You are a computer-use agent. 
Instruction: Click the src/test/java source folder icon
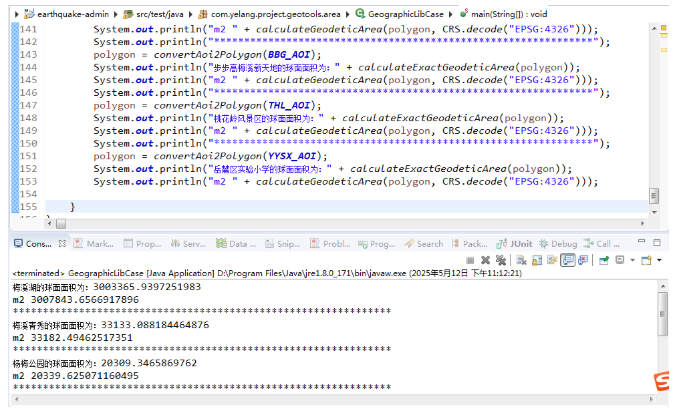(128, 14)
